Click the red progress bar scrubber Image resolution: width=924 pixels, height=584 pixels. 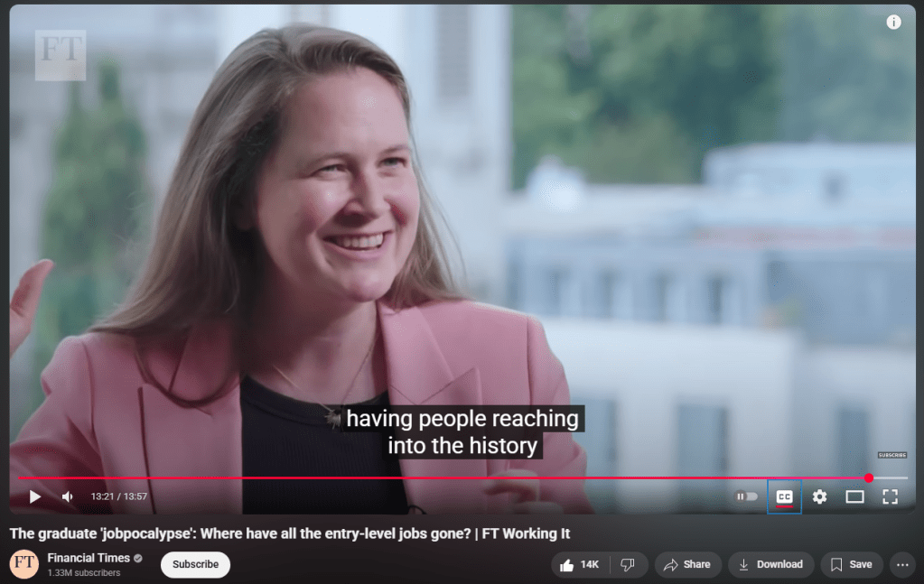(869, 478)
